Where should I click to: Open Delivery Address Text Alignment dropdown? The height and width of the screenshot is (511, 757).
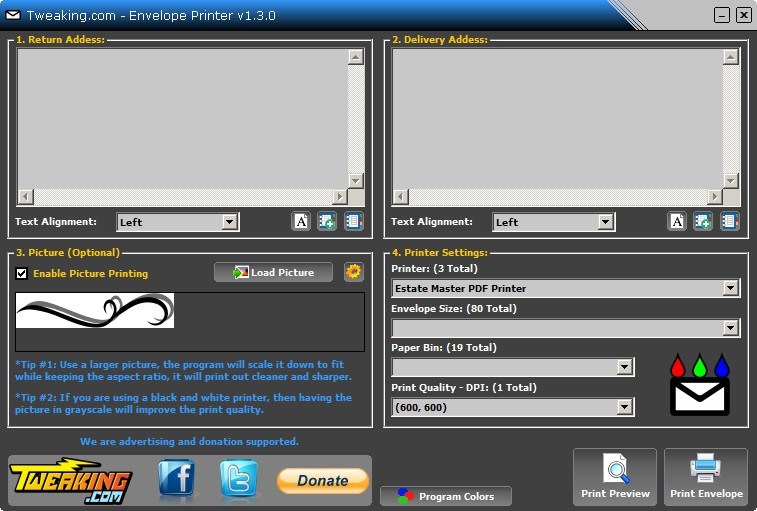click(553, 222)
